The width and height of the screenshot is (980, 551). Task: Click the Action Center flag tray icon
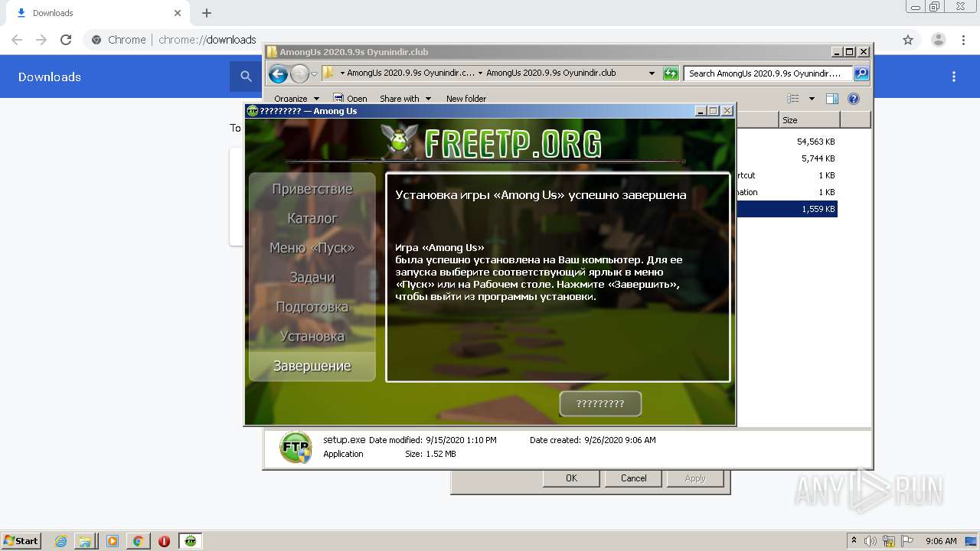(x=906, y=541)
